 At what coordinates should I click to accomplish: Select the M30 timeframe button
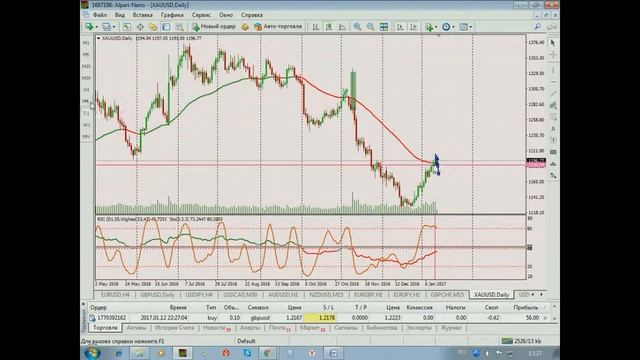86,78
